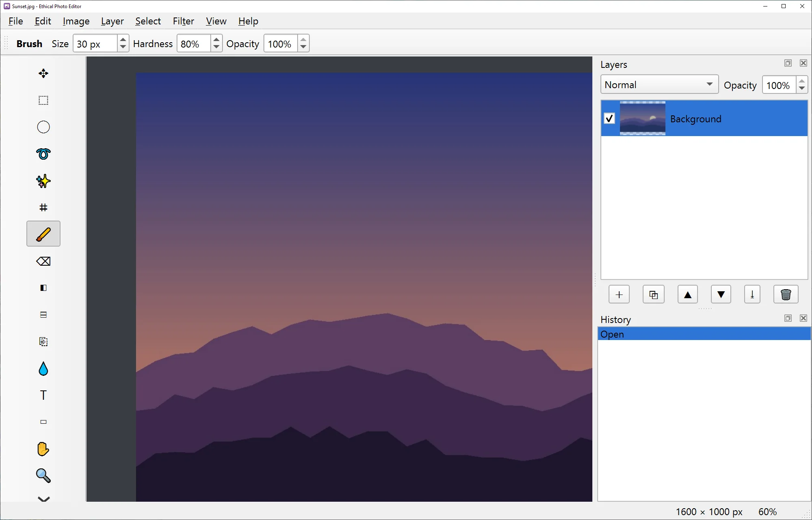This screenshot has height=520, width=812.
Task: Increase brush Opacity with up arrow
Action: tap(303, 39)
